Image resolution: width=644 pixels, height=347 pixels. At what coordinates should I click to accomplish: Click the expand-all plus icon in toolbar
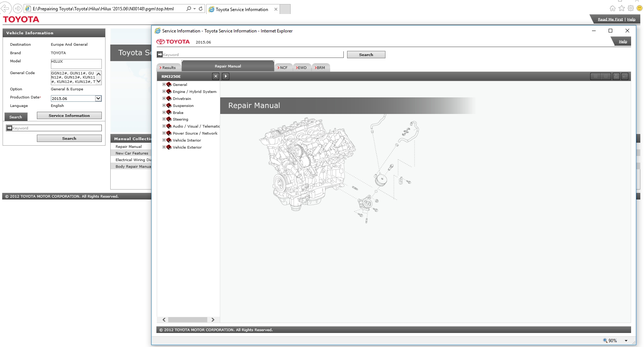coord(595,76)
